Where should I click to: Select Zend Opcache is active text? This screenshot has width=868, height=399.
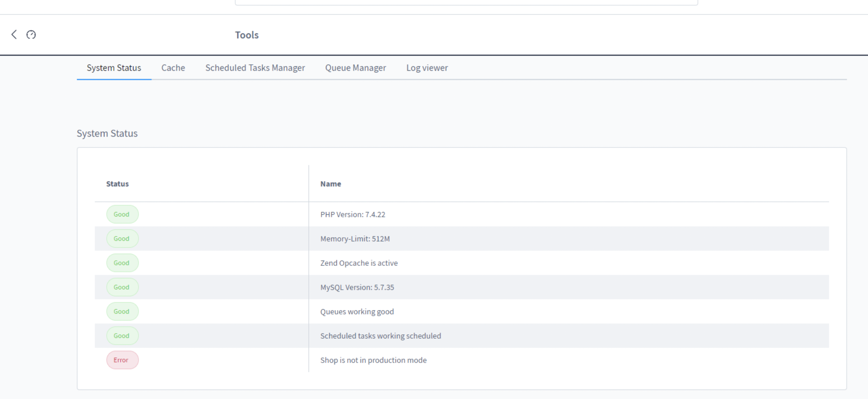(359, 263)
